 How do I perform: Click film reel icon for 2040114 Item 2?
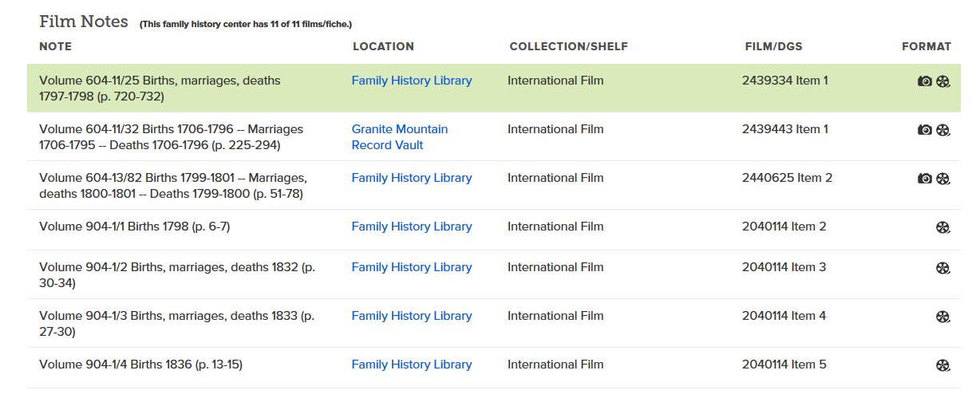point(943,227)
